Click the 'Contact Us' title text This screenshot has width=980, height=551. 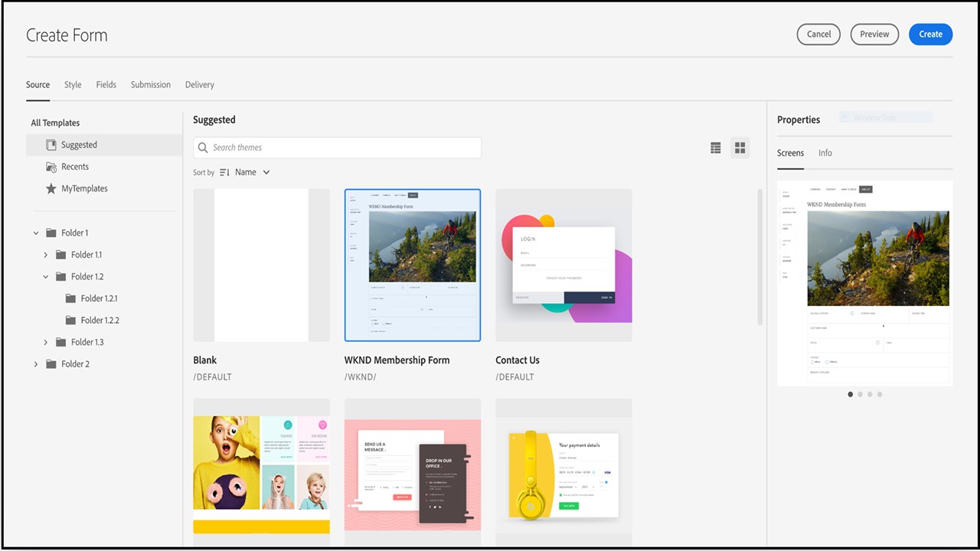518,360
